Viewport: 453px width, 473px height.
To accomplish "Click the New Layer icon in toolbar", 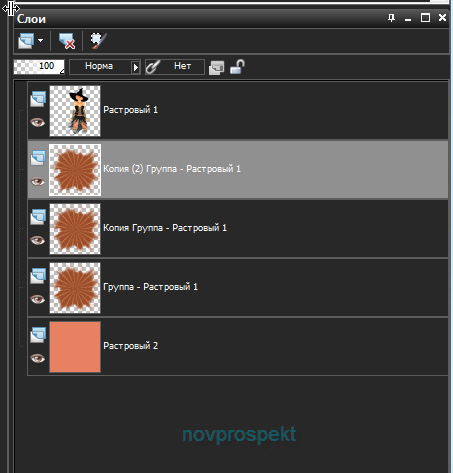I will point(26,41).
